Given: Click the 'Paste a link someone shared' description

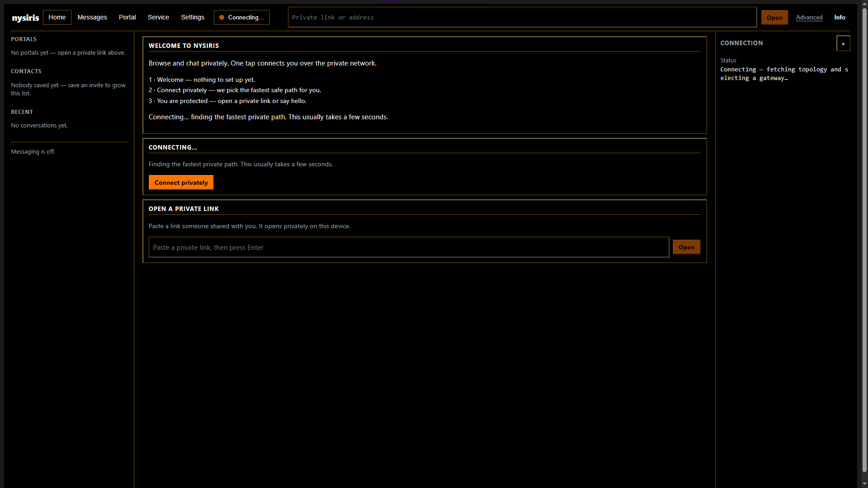Looking at the screenshot, I should tap(250, 226).
